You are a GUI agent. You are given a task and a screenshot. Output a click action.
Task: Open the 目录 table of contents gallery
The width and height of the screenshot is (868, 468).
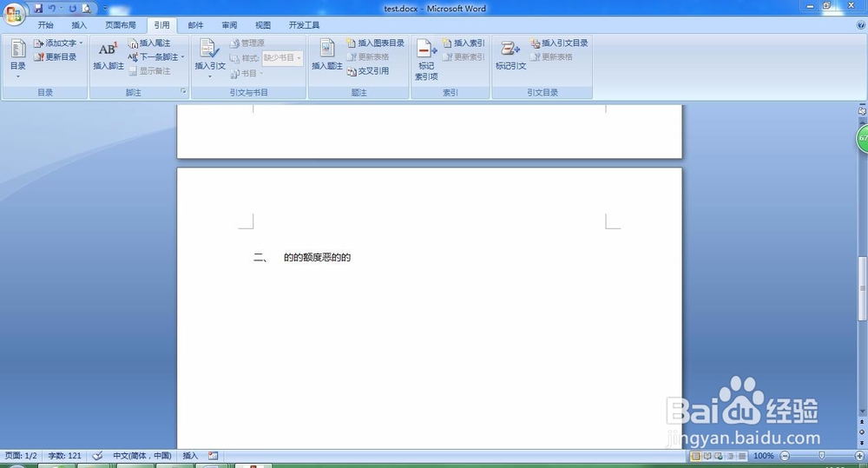[17, 59]
